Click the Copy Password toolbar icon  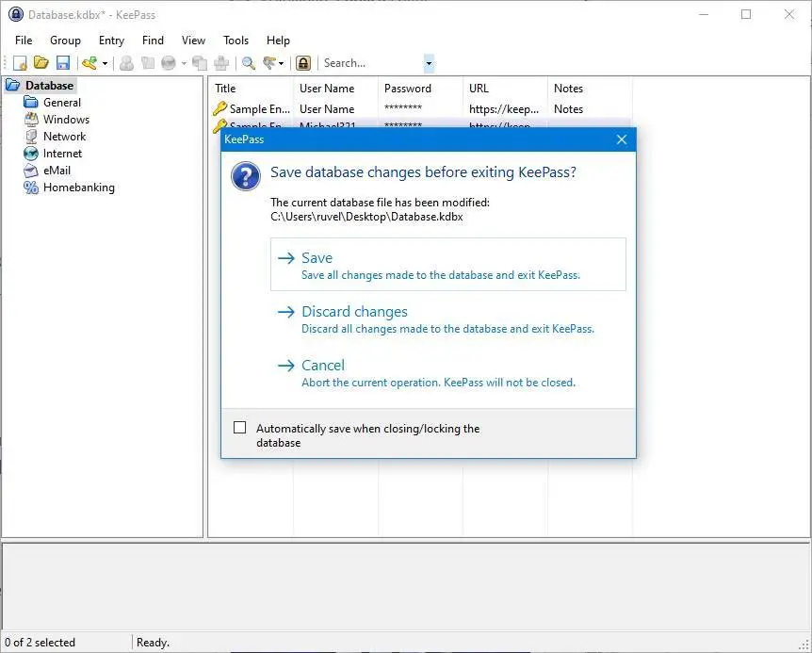click(x=148, y=63)
